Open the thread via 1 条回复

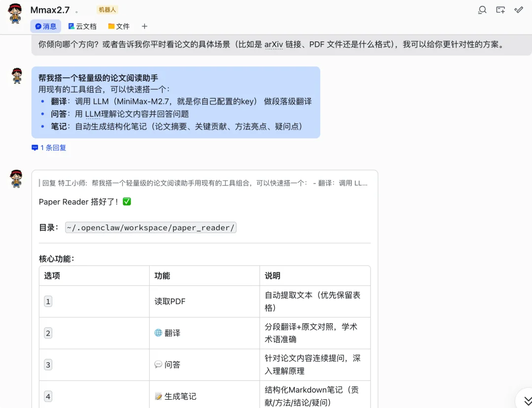48,148
